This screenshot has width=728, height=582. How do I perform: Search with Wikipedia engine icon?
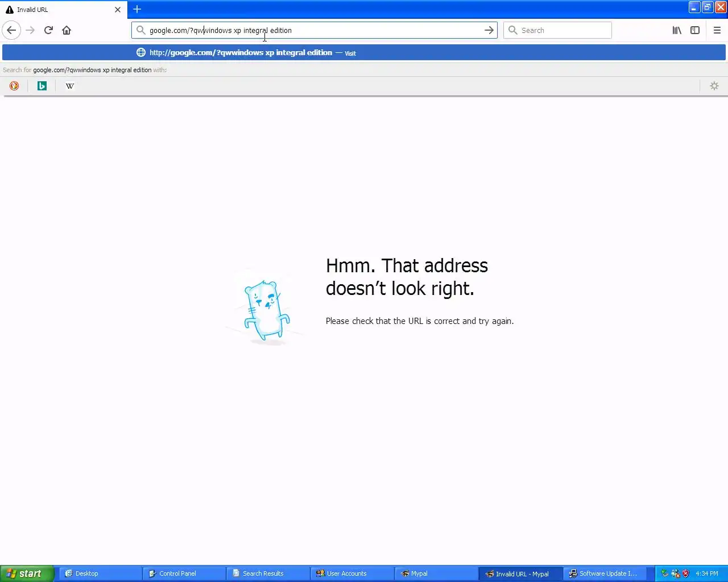pos(70,86)
